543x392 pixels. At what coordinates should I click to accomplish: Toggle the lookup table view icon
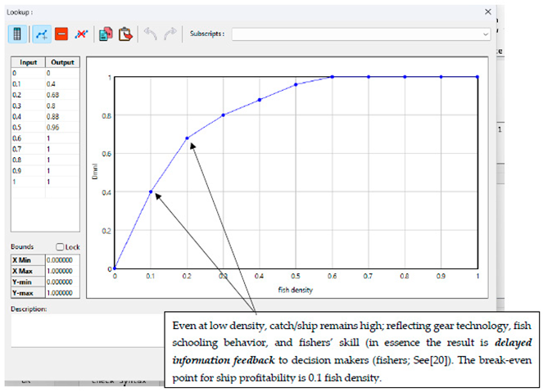click(18, 34)
